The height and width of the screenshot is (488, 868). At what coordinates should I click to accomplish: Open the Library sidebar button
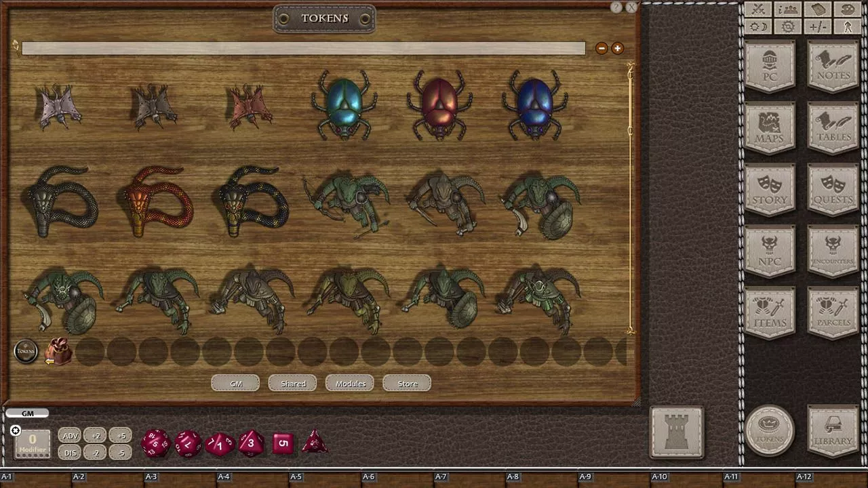(x=833, y=431)
